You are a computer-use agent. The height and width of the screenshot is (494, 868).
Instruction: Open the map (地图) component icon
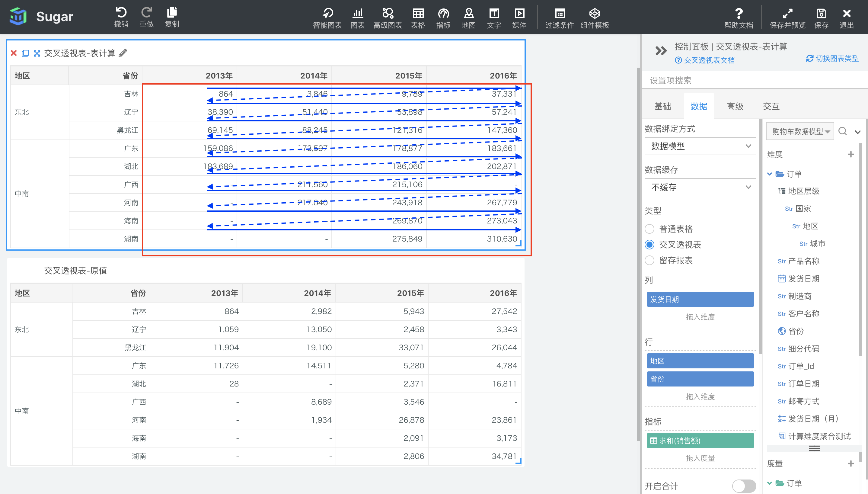469,14
